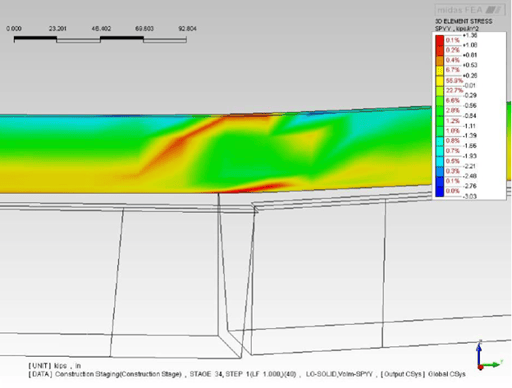Select the cyan legend swatch beside 0.7%
This screenshot has height=388, width=512.
(440, 151)
